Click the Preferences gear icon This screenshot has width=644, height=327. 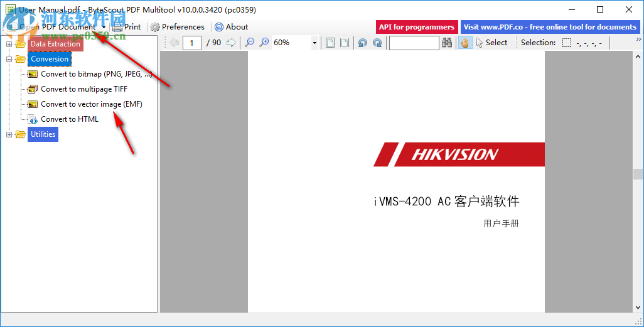pyautogui.click(x=155, y=27)
